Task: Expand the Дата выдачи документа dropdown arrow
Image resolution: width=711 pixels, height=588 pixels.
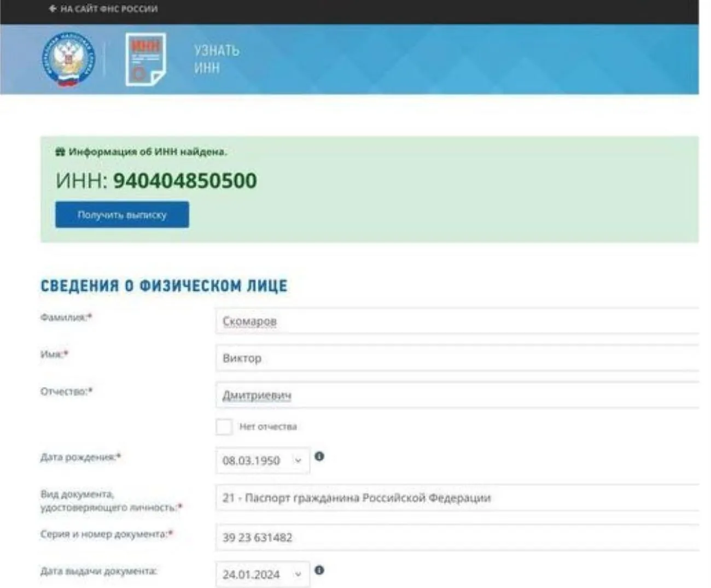Action: [298, 574]
